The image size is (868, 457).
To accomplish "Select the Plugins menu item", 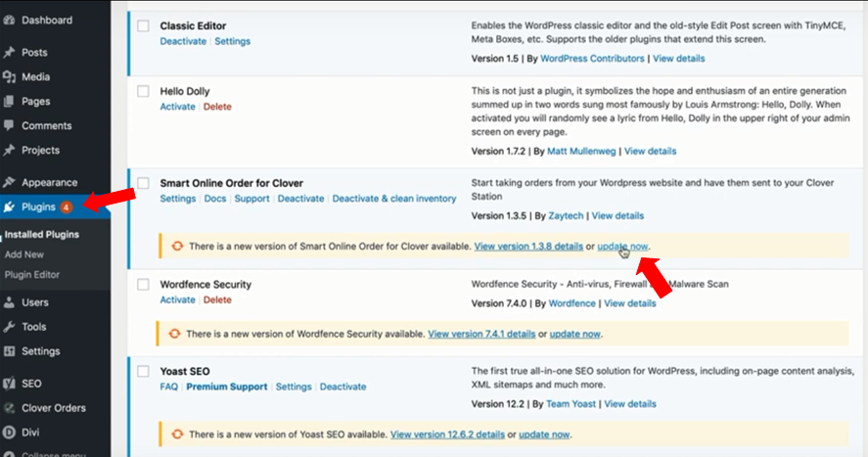I will (39, 206).
